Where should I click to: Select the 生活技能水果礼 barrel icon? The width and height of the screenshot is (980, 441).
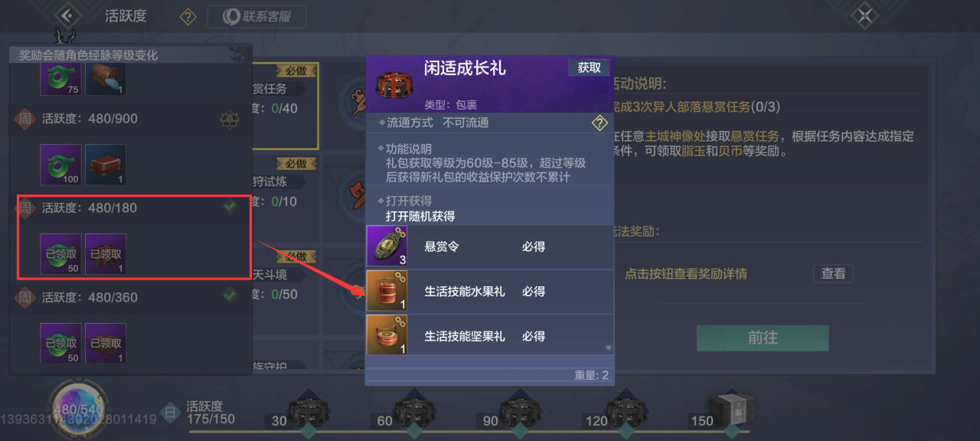[x=387, y=291]
